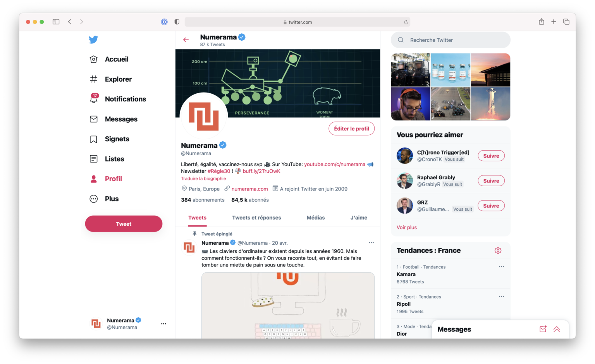Open the numerama.com profile link
The image size is (595, 364).
(249, 189)
